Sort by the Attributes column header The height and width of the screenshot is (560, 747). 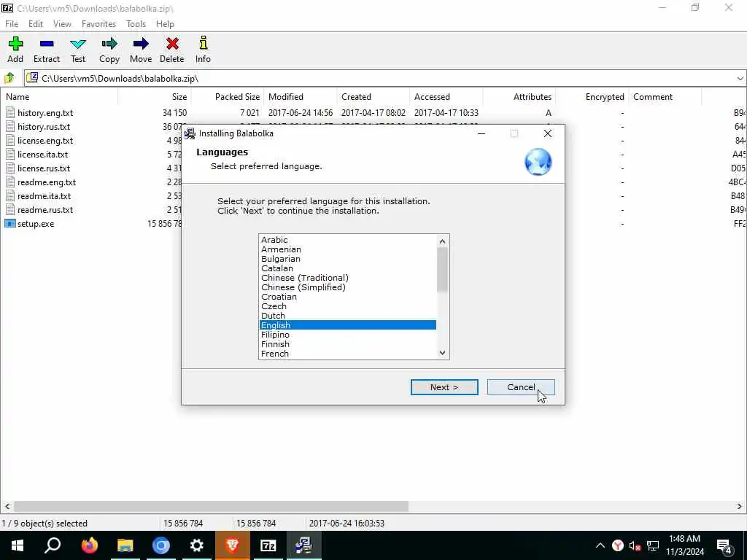pos(519,97)
